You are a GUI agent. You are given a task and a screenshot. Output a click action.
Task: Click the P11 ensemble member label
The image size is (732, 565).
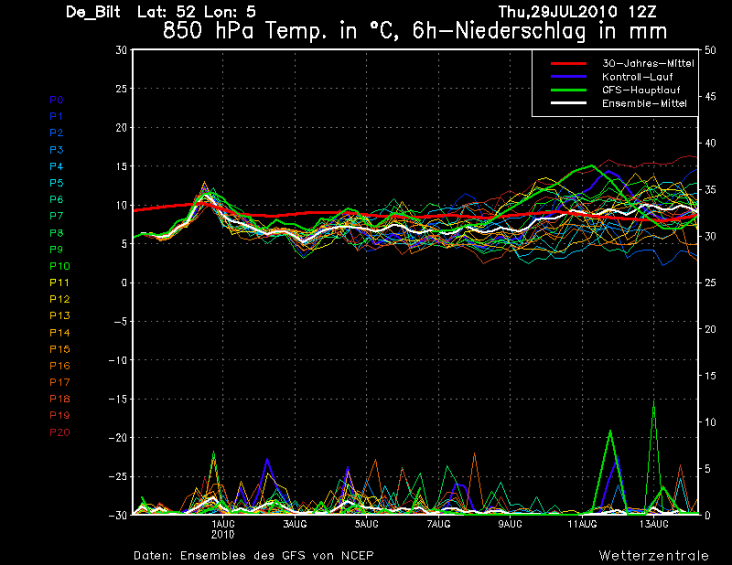pyautogui.click(x=60, y=282)
